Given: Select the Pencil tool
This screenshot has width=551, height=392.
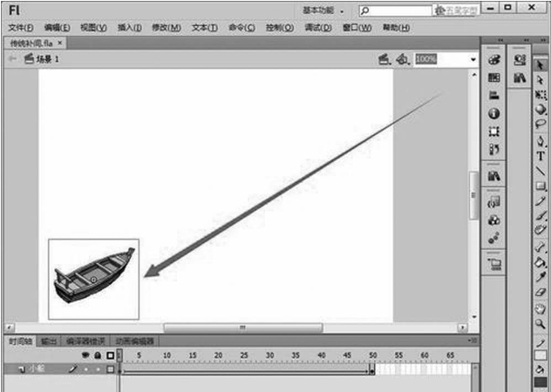Looking at the screenshot, I should pyautogui.click(x=541, y=201).
